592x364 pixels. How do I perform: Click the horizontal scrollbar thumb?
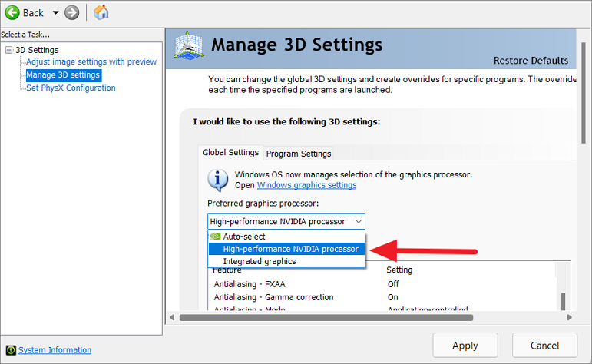[326, 318]
